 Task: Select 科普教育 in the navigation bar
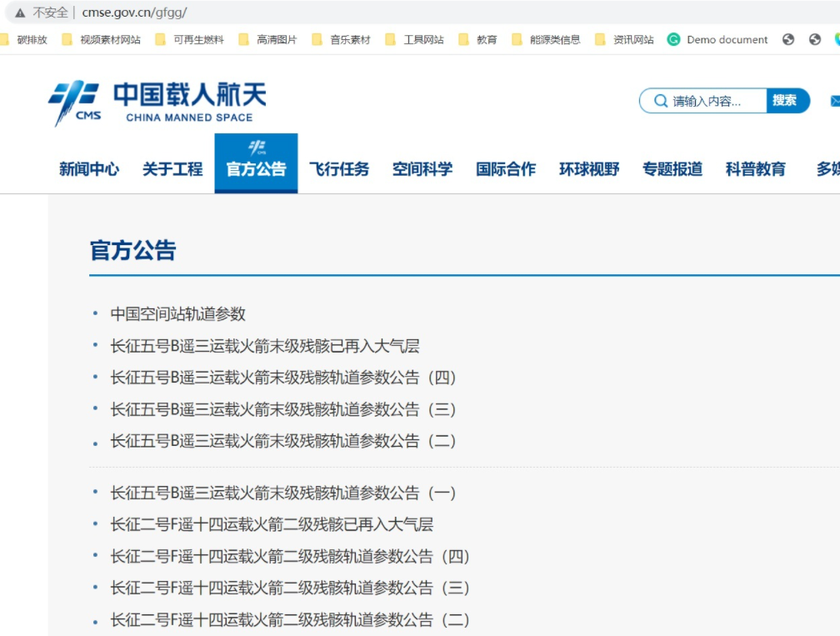click(755, 168)
